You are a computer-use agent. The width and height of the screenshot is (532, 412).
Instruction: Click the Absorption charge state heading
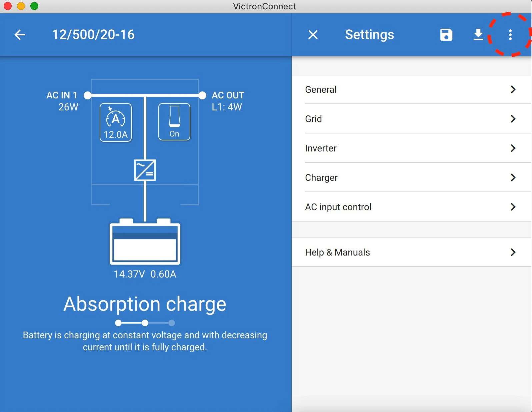tap(145, 304)
